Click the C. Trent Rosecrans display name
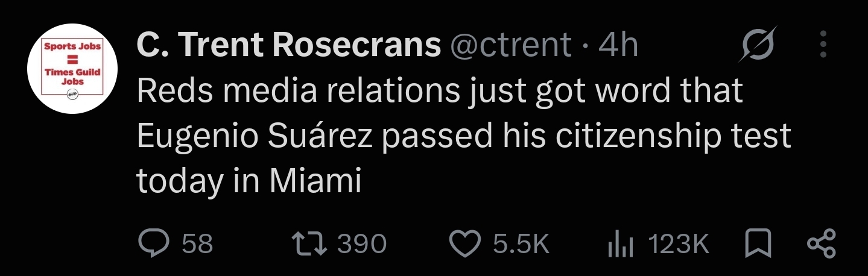Image resolution: width=868 pixels, height=276 pixels. tap(290, 45)
